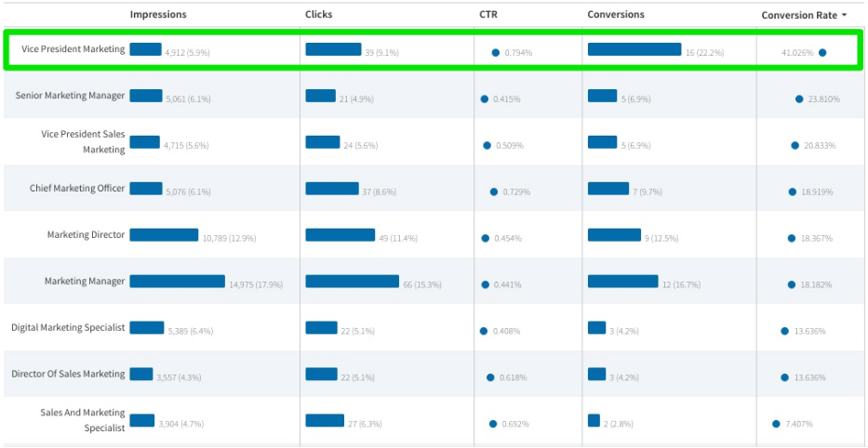Click the Chief Marketing Officer row label
This screenshot has height=448, width=868.
click(77, 189)
